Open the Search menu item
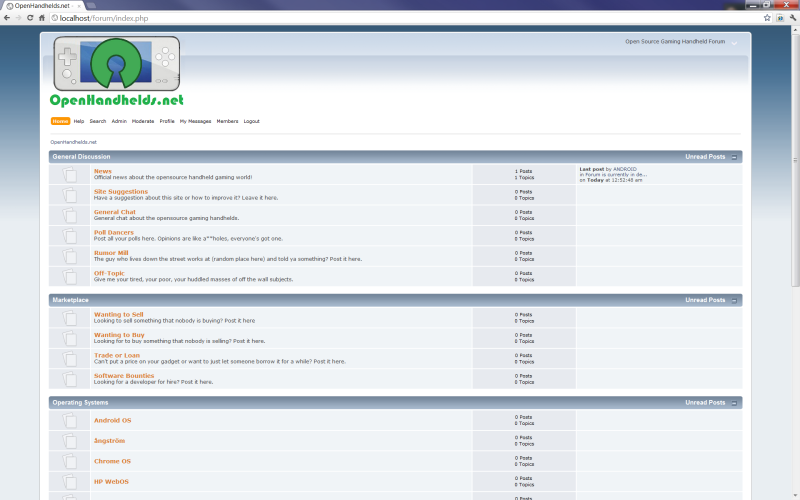 click(98, 121)
